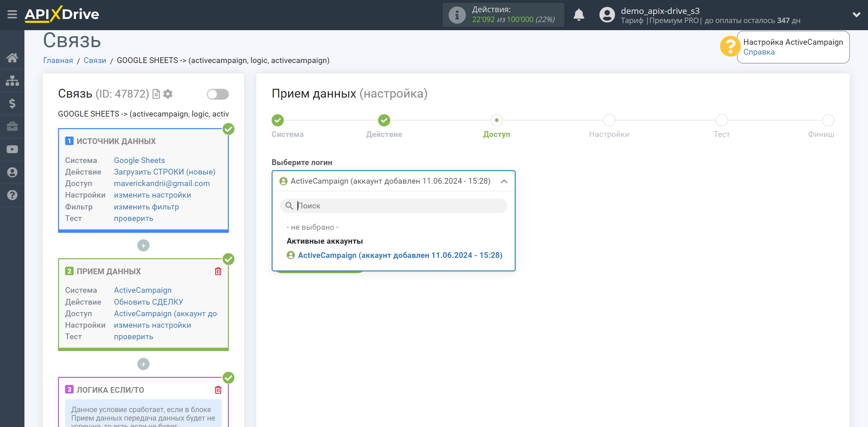This screenshot has height=427, width=868.
Task: Open the actions info icon
Action: click(x=457, y=15)
